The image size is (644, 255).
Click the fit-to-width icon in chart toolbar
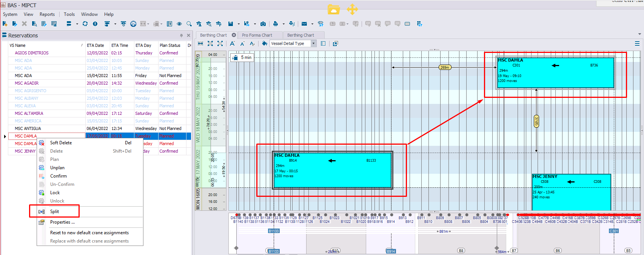click(200, 43)
